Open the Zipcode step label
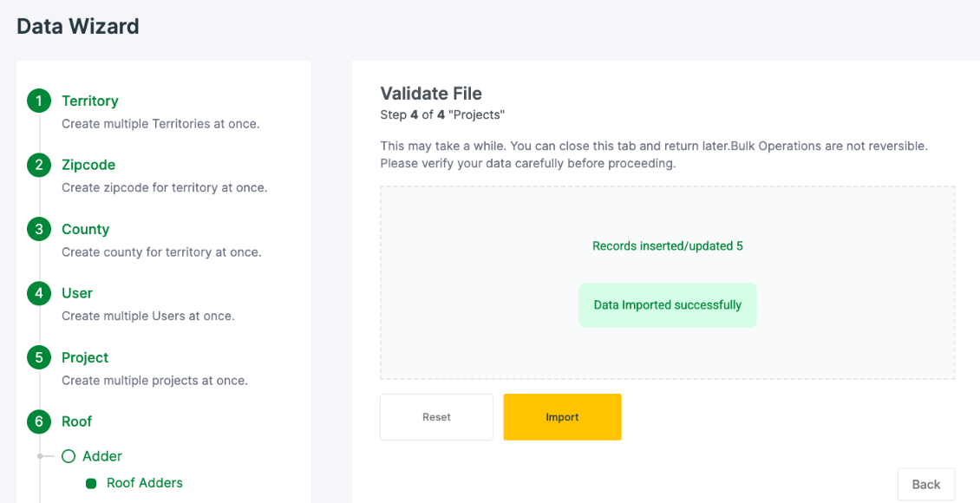Screen dimensions: 980x503 88,165
